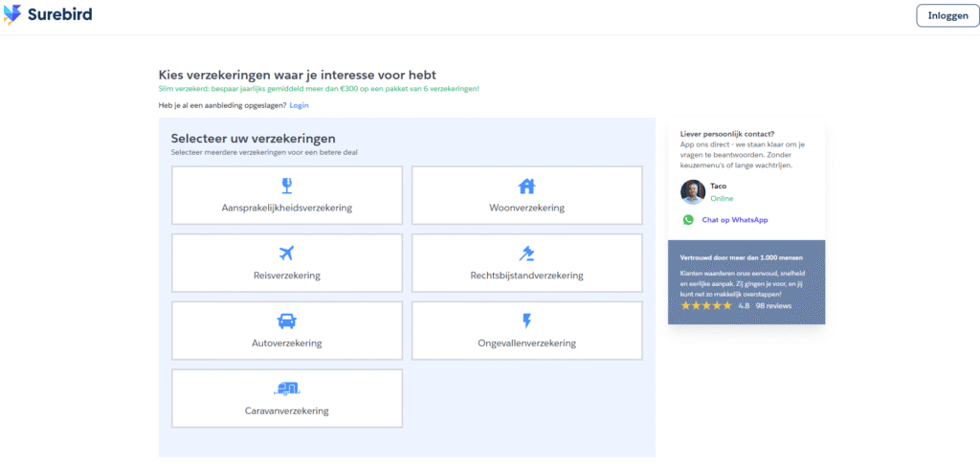The image size is (980, 464).
Task: Select the Aansprakelijkheidsverzekering tile label
Action: pos(286,208)
